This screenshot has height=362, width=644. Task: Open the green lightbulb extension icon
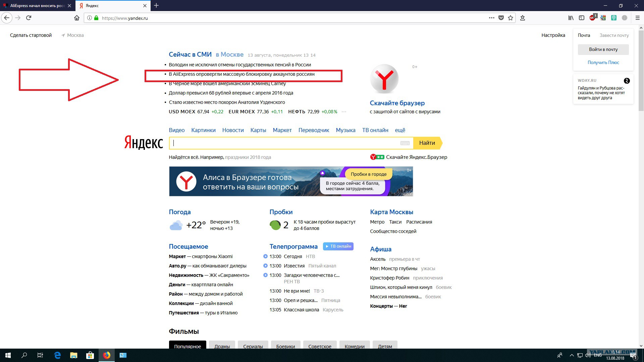[x=614, y=18]
